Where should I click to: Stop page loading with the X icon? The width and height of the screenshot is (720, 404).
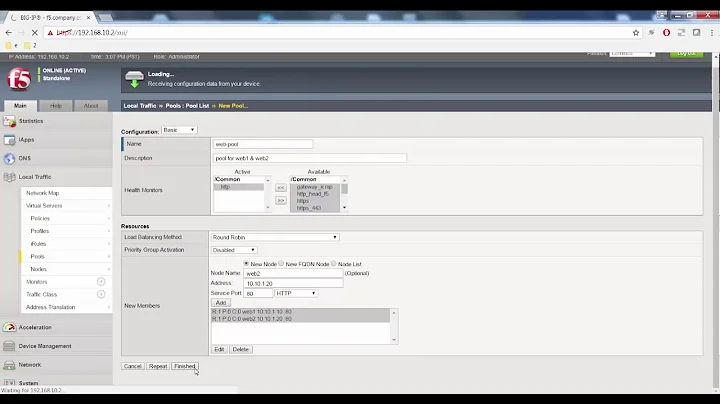[34, 33]
